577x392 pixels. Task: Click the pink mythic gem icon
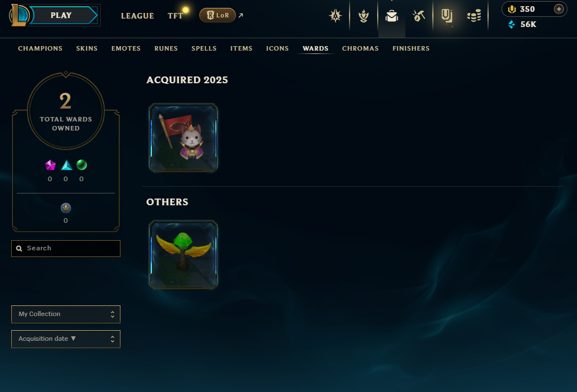point(50,165)
